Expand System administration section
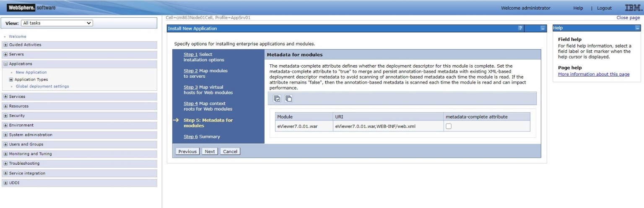This screenshot has height=208, width=644. pos(5,135)
